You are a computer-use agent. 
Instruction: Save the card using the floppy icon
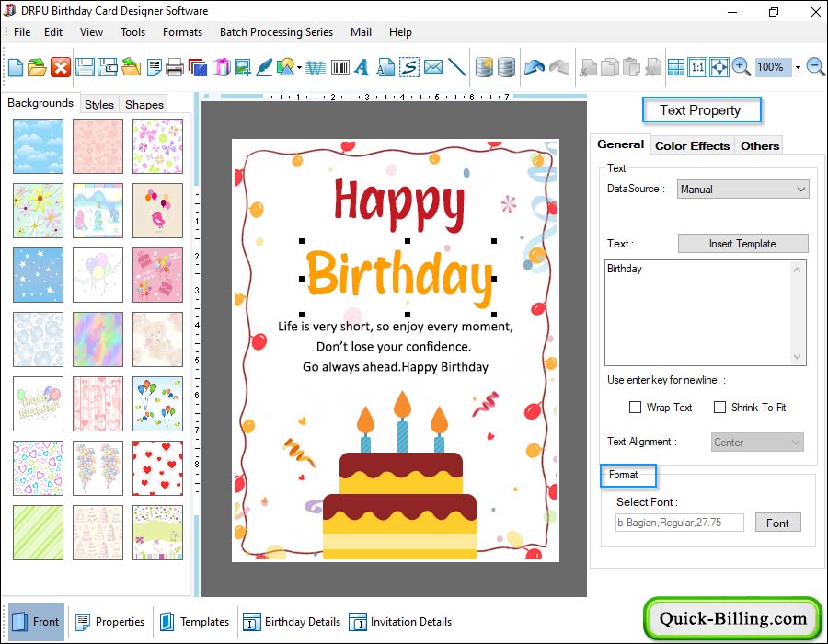tap(85, 67)
